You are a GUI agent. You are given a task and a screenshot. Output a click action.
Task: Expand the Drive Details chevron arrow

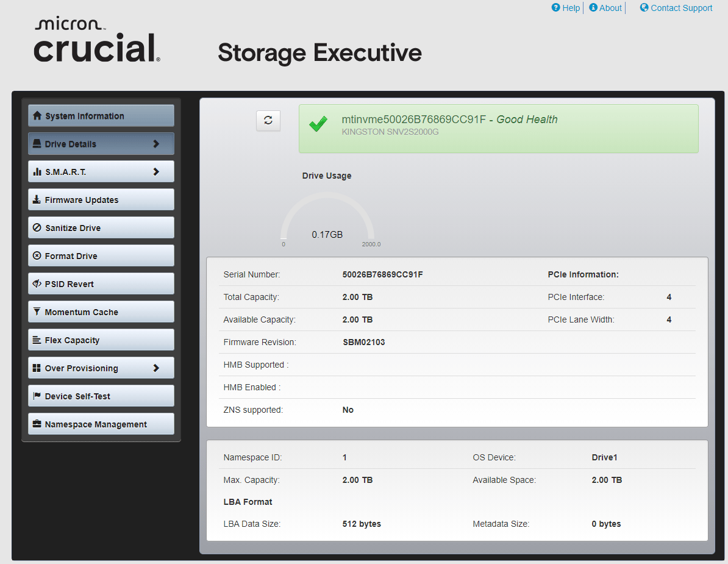(156, 144)
